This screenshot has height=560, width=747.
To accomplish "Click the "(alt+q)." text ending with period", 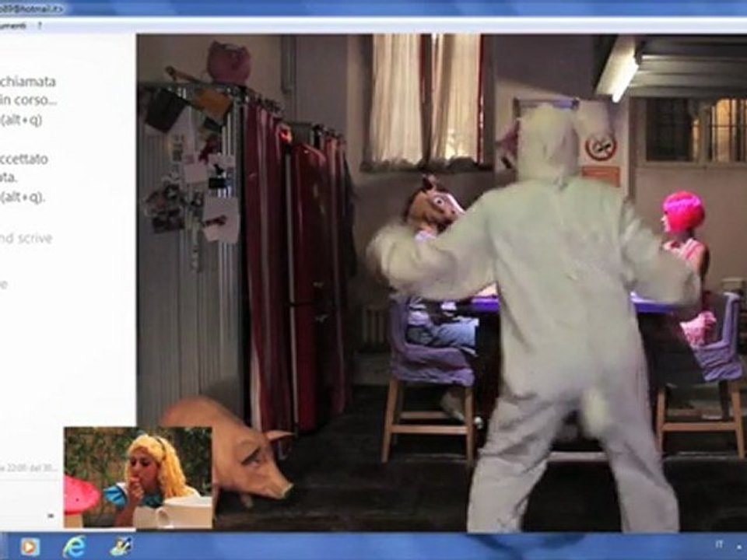I will point(23,196).
